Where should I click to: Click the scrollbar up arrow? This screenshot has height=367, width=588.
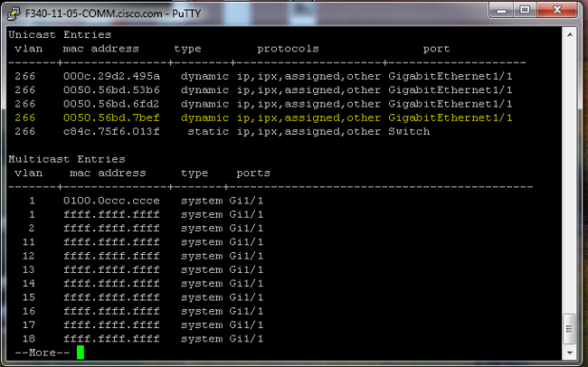pos(569,34)
